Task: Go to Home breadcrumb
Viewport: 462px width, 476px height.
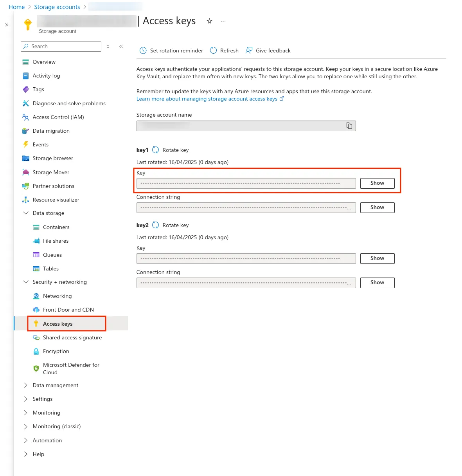Action: pos(17,7)
